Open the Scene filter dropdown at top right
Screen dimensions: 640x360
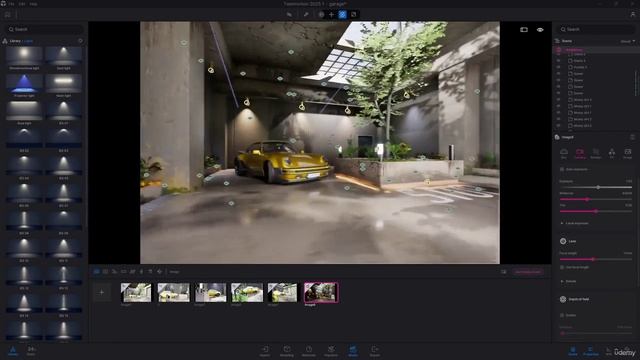pos(627,41)
